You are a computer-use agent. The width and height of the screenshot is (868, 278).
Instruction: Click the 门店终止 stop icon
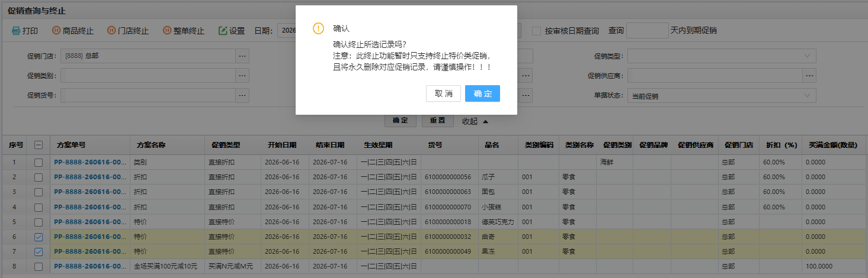tap(111, 31)
